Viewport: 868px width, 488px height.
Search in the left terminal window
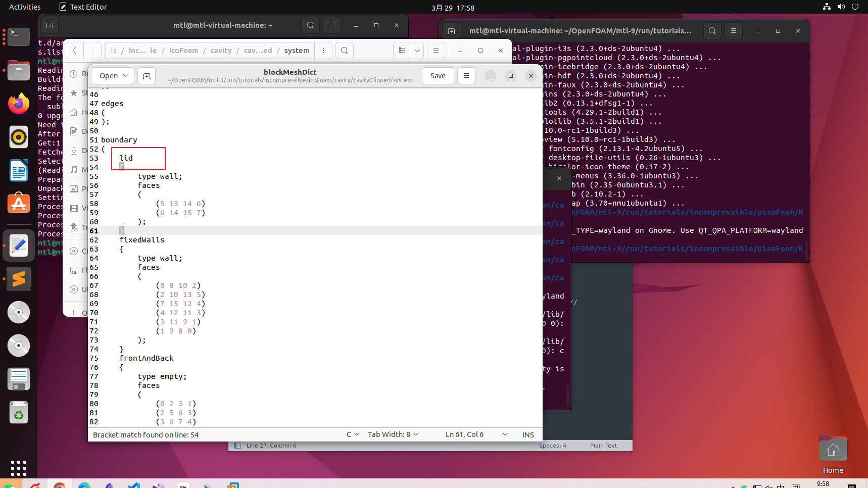pos(311,25)
